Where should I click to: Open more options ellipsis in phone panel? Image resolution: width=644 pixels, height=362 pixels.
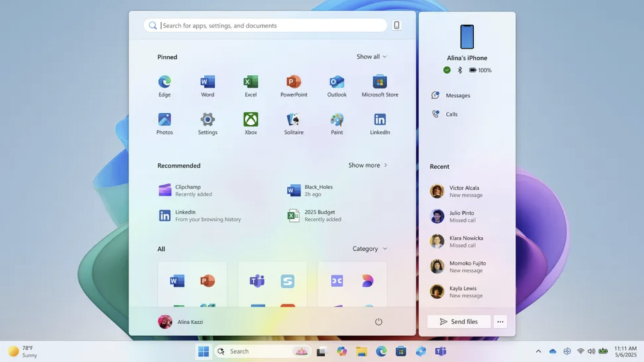point(500,322)
